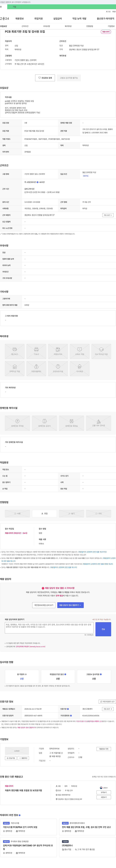Image resolution: width=116 pixels, height=868 pixels.
Task: Open 전자 제품 생산 PCB 조립 posting
Action: click(x=86, y=827)
